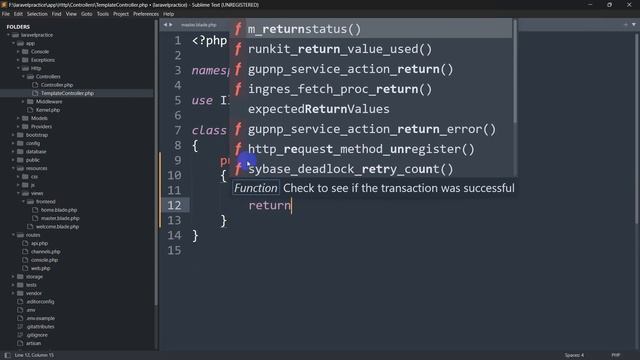Click line number 15 in gutter

point(174,250)
